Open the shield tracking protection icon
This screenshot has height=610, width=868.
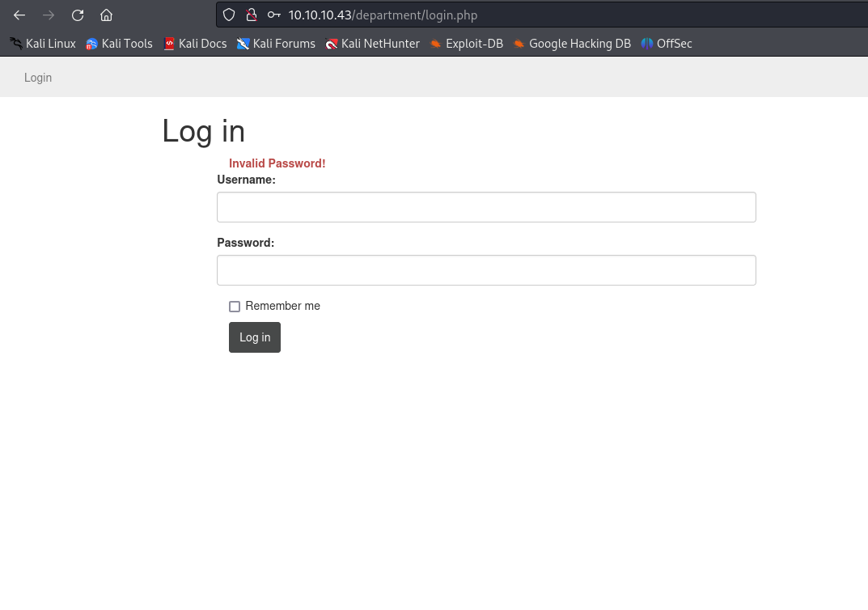(229, 15)
